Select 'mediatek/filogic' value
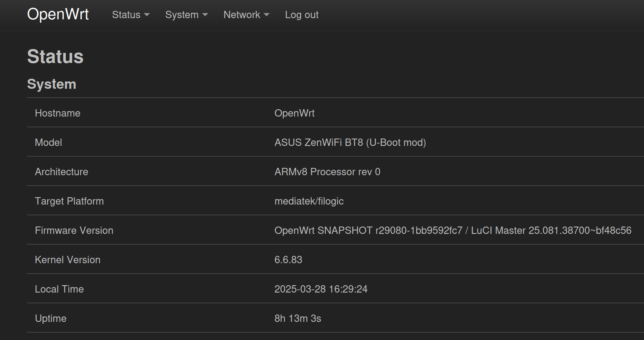Image resolution: width=644 pixels, height=340 pixels. point(309,201)
